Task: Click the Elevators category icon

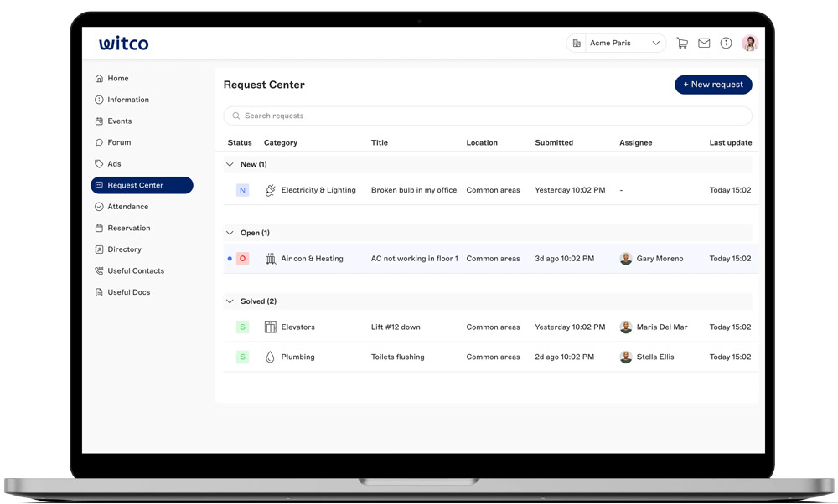Action: pos(270,327)
